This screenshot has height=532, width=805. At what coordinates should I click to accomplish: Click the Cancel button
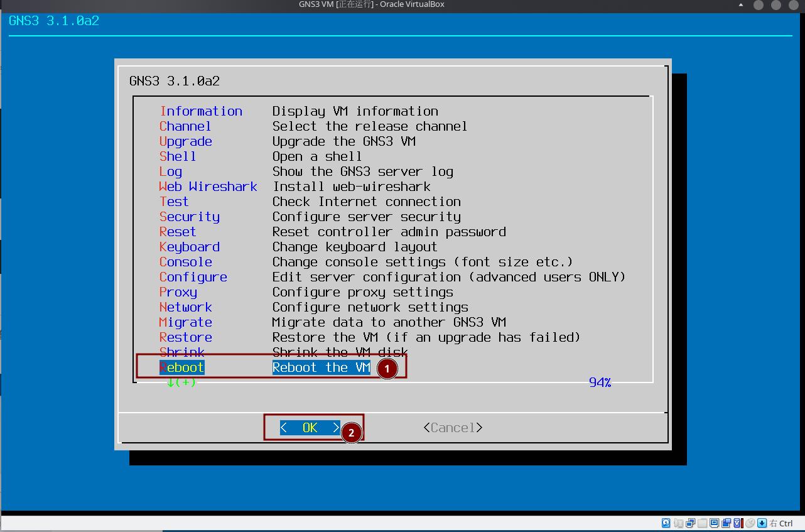coord(453,428)
